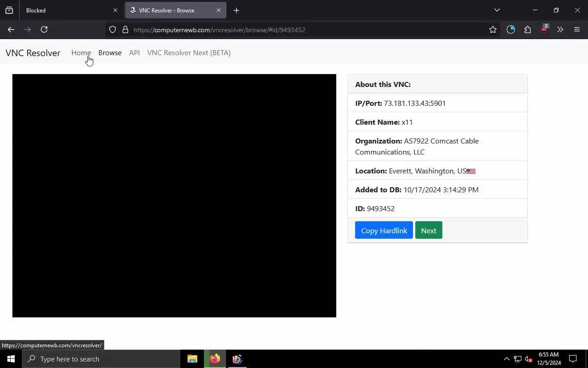Viewport: 588px width, 368px height.
Task: Open the Windows notification center icon
Action: 573,359
